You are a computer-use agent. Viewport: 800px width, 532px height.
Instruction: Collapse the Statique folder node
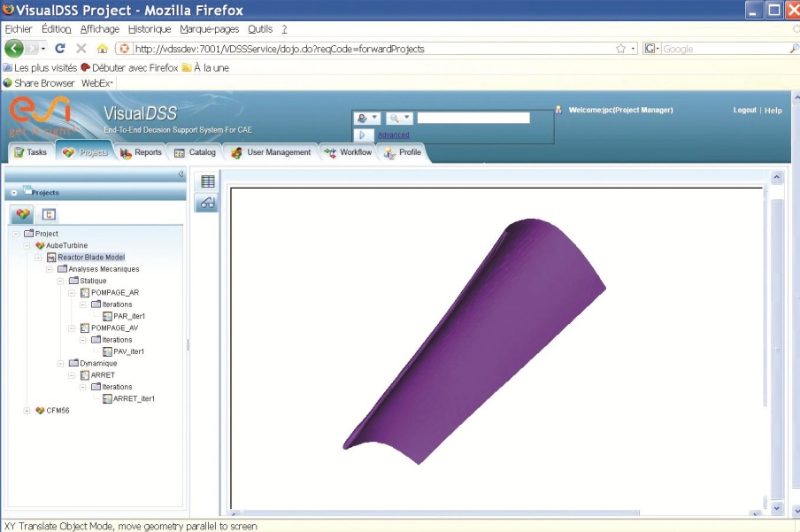tap(61, 281)
